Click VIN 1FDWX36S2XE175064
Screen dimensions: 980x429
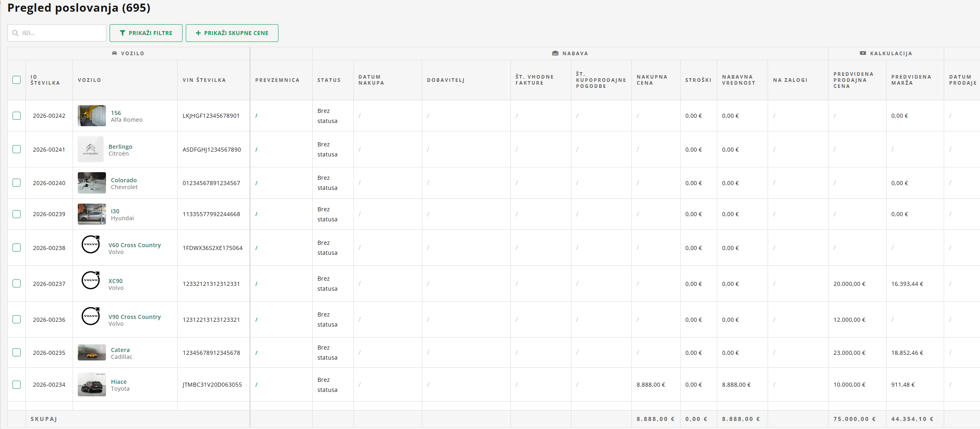[x=213, y=248]
